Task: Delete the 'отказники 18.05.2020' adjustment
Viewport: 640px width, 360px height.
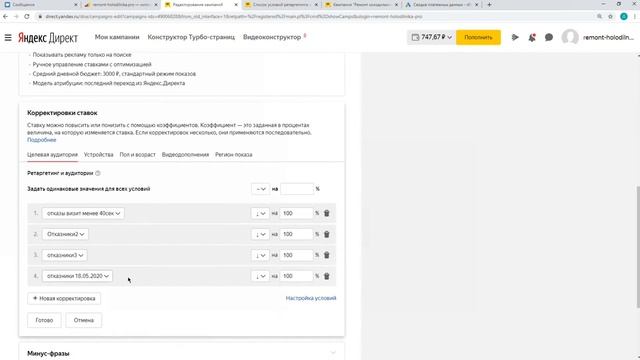Action: 327,276
